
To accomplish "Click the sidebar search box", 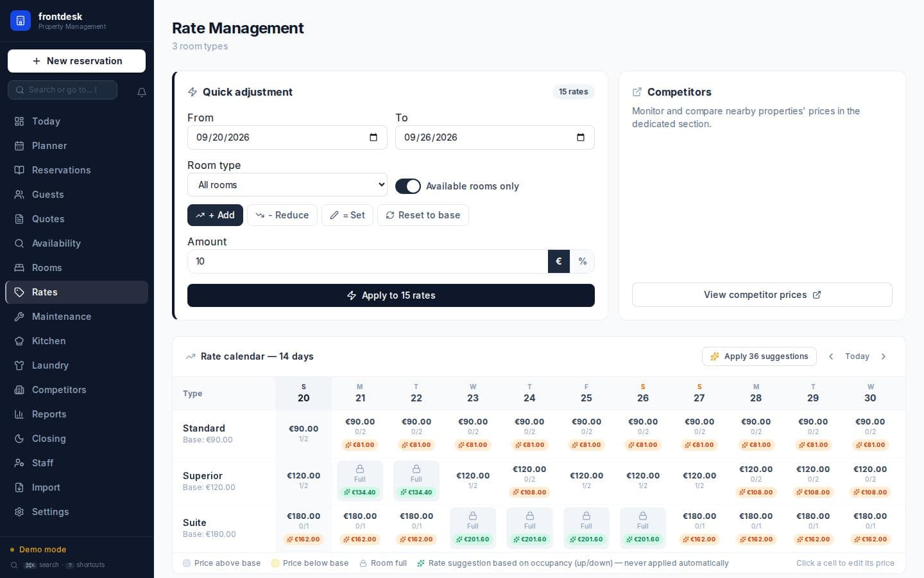I will pyautogui.click(x=62, y=90).
